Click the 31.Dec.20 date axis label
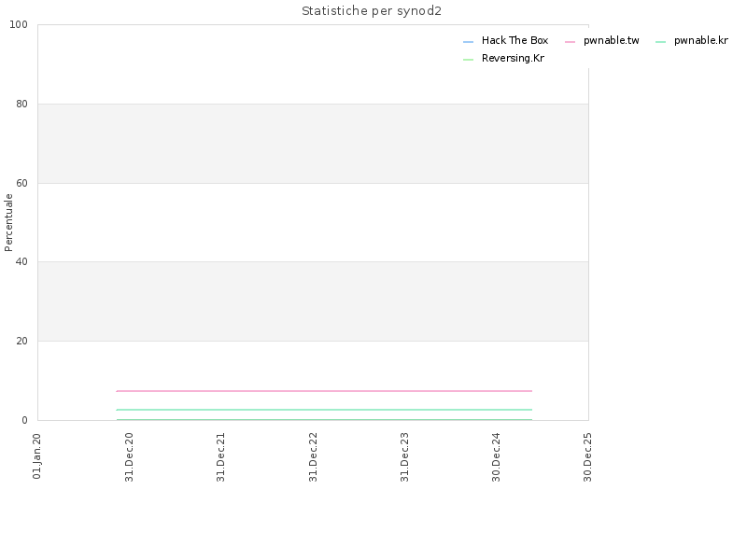The image size is (747, 560). pyautogui.click(x=129, y=457)
